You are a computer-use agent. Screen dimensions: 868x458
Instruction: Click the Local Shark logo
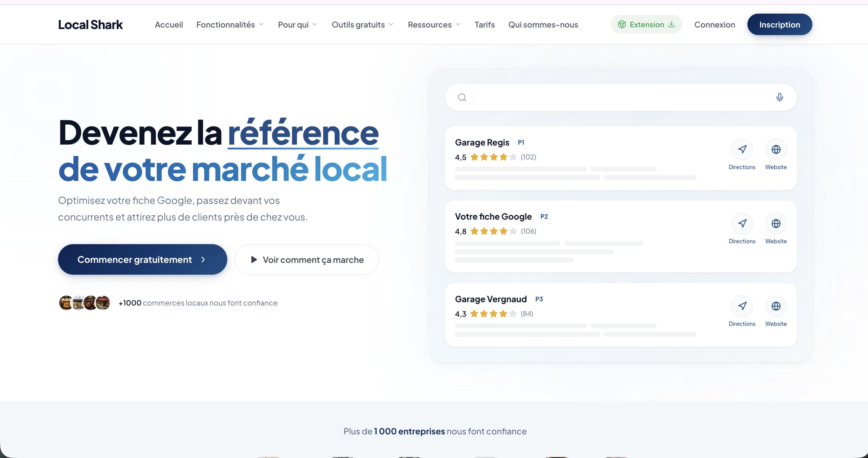(x=90, y=25)
